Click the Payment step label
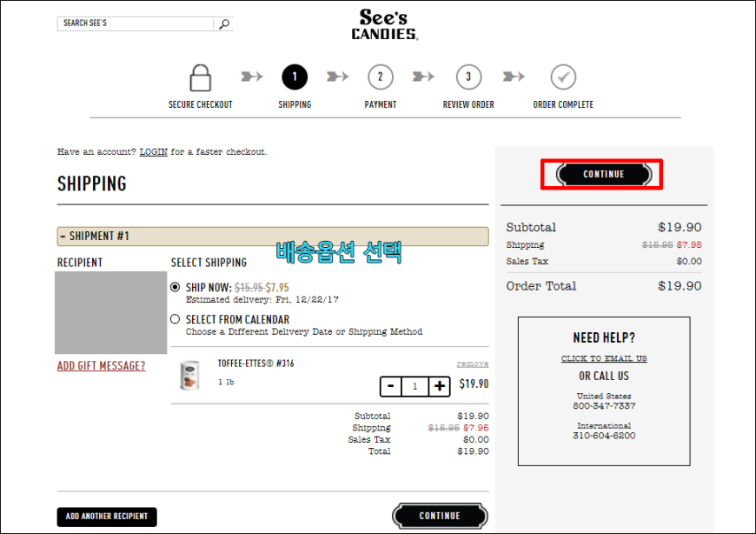The width and height of the screenshot is (756, 534). point(381,104)
